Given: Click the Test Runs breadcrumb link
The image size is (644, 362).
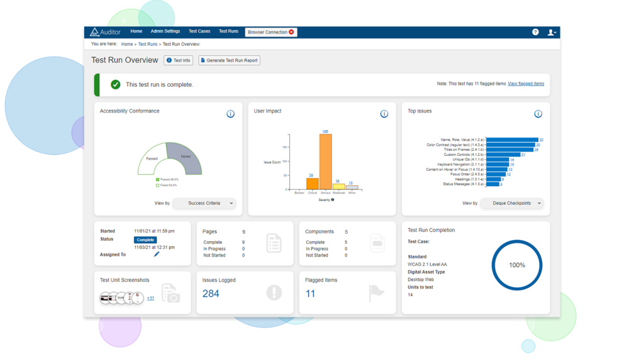Looking at the screenshot, I should 147,45.
